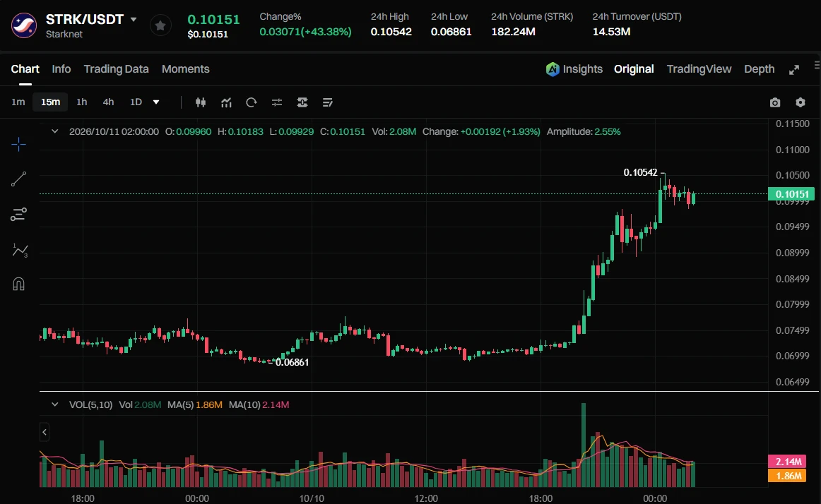Click the 24h Volume value 182.24M
The height and width of the screenshot is (504, 821).
pos(513,32)
